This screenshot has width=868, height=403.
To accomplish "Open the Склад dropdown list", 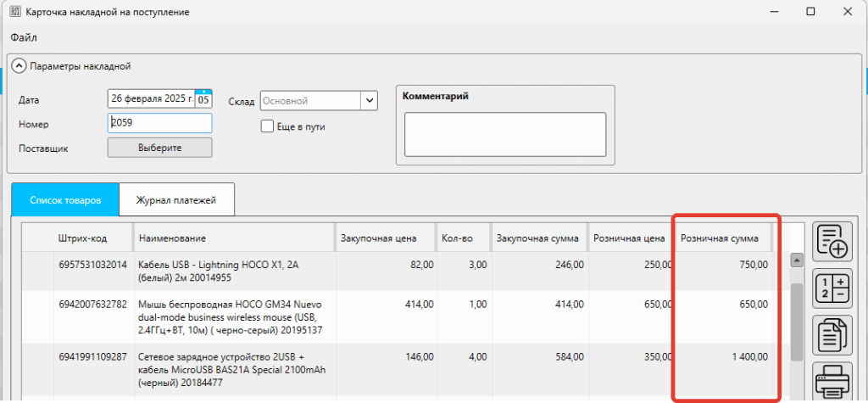I will tap(369, 100).
